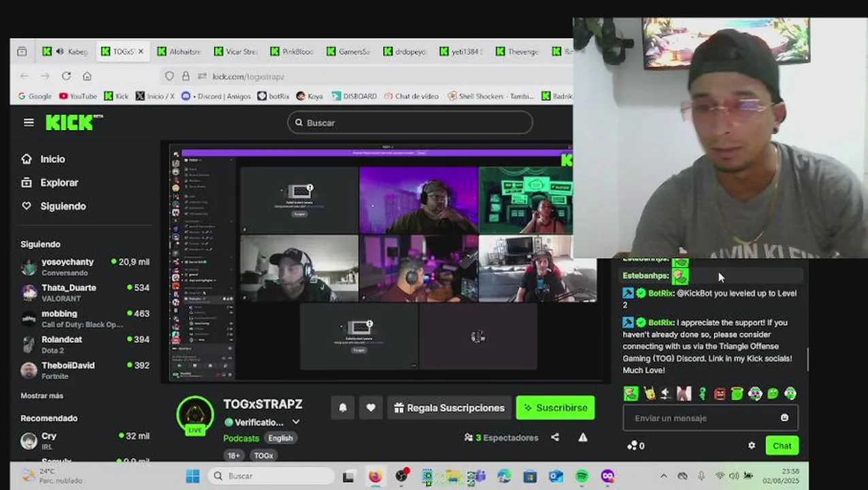Viewport: 868px width, 490px height.
Task: Click the Podcasts category link
Action: coord(241,438)
